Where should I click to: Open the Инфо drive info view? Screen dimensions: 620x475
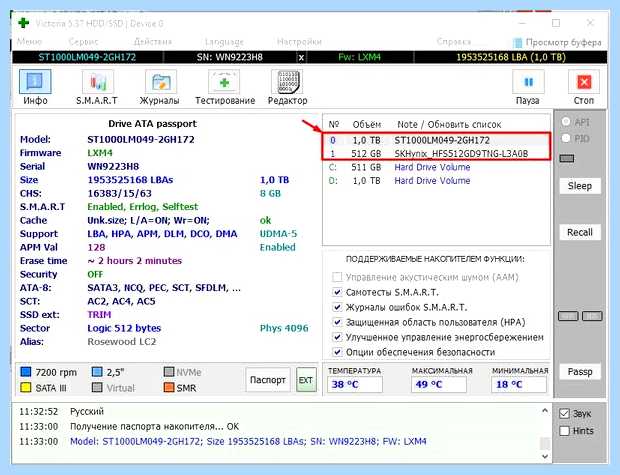(x=35, y=82)
